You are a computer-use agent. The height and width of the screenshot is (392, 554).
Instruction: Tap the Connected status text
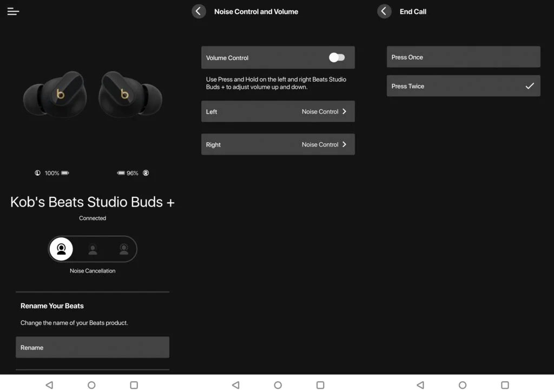93,218
